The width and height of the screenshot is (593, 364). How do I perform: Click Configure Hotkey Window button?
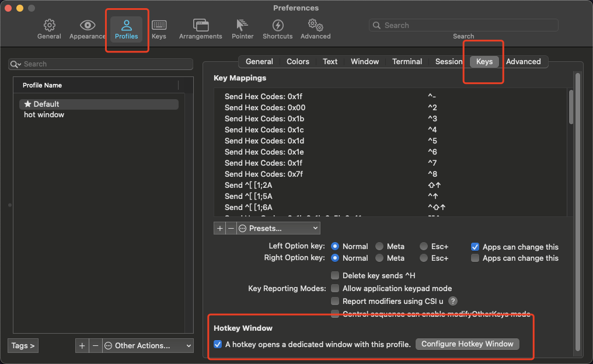[468, 344]
